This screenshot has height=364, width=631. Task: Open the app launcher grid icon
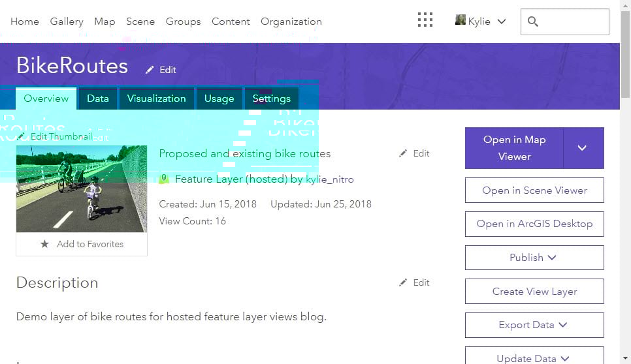[425, 20]
